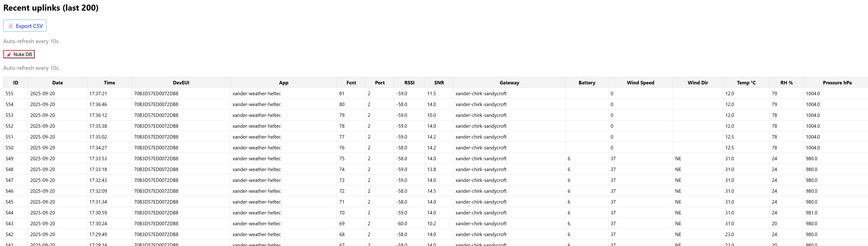Click the Fcnt value 81 cell

click(342, 93)
